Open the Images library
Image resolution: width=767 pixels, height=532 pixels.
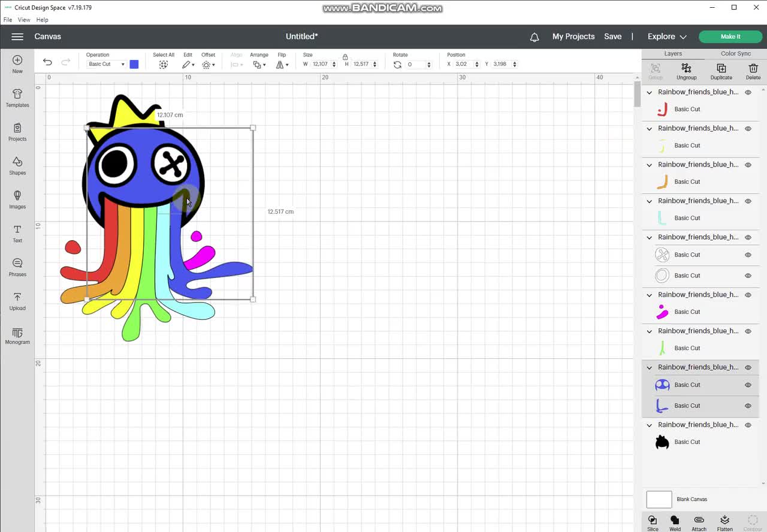17,199
